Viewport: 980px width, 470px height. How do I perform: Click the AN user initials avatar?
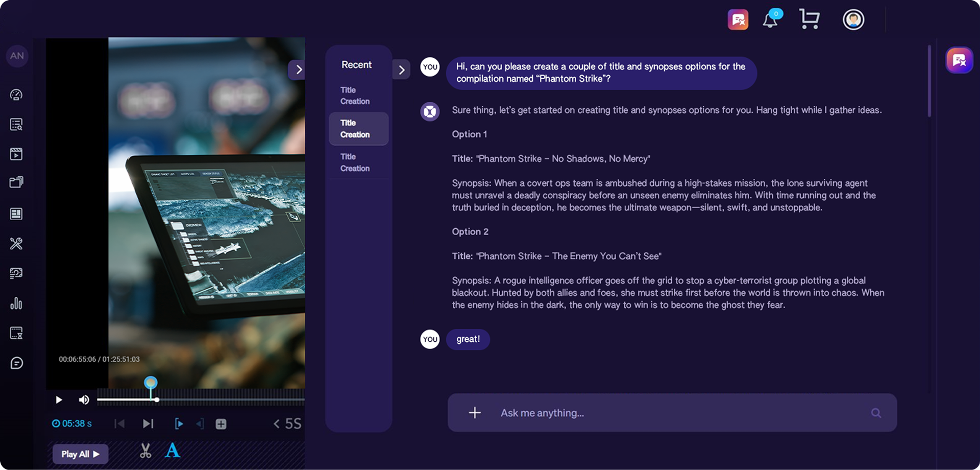tap(17, 56)
